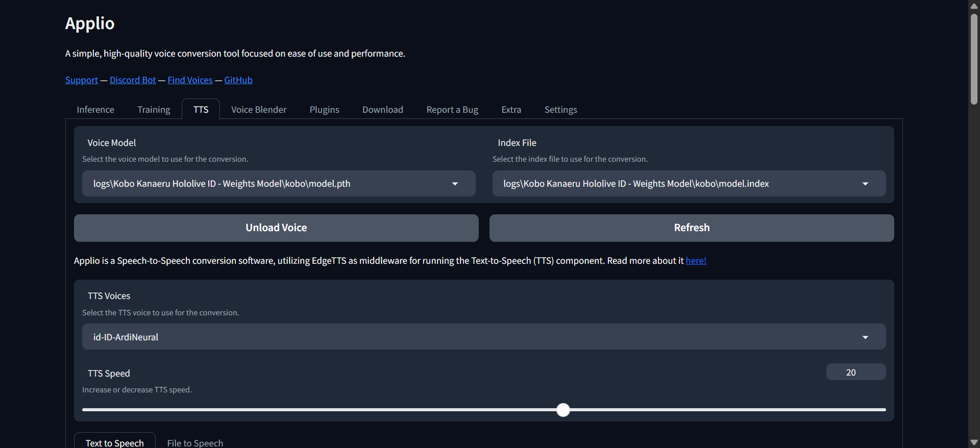Open the Download tab
Viewport: 980px width, 448px height.
(x=383, y=110)
